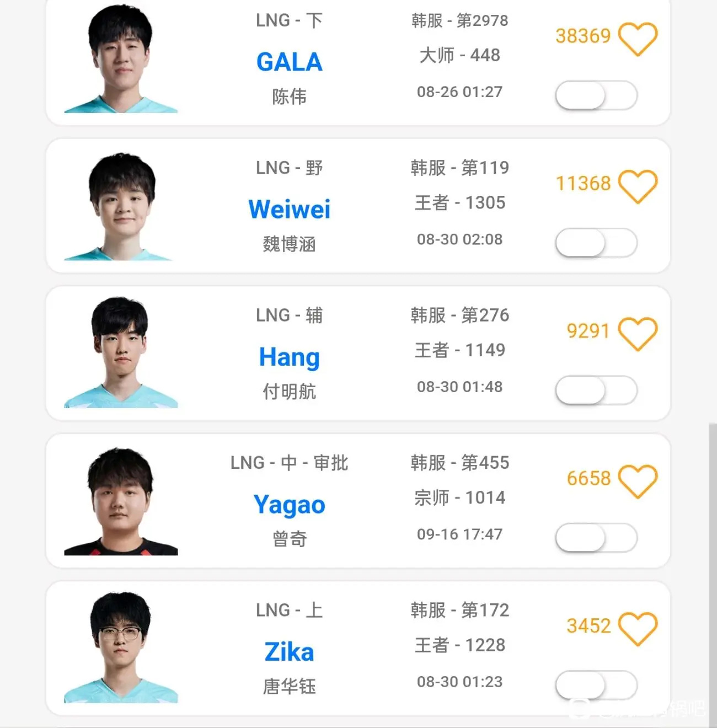Image resolution: width=717 pixels, height=728 pixels.
Task: Click the vertical scrollbar on right edge
Action: pos(713,574)
